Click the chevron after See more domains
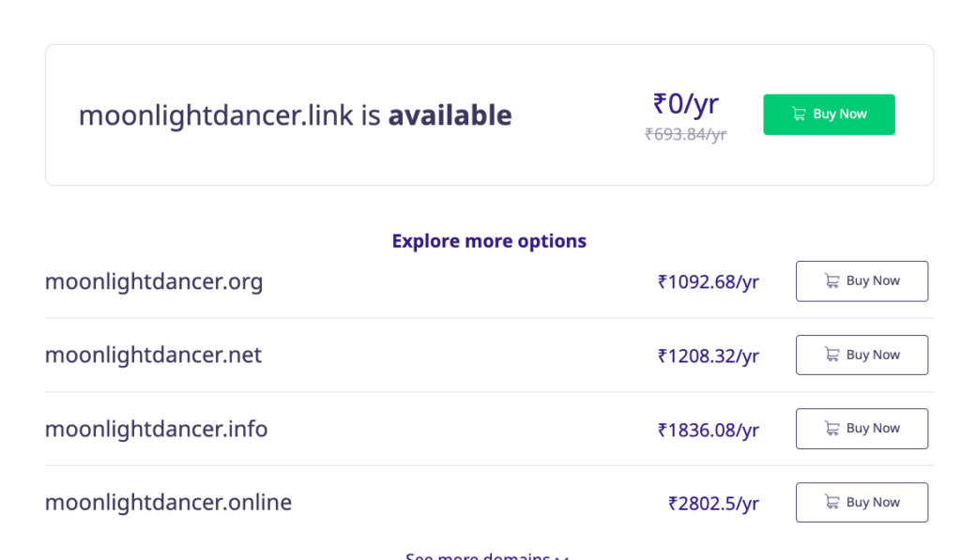The height and width of the screenshot is (560, 961). tap(561, 556)
